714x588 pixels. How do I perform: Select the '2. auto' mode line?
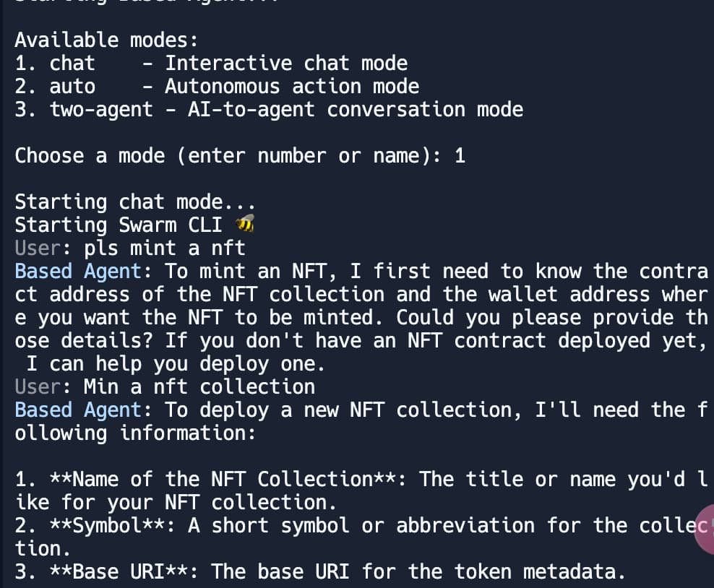pos(217,87)
